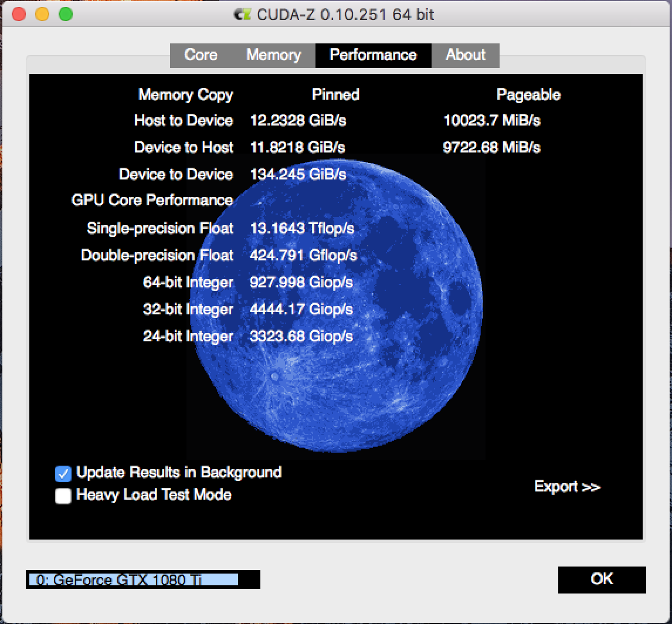Viewport: 672px width, 624px height.
Task: Select the 12.2328 GiB/s pinned value
Action: 298,120
